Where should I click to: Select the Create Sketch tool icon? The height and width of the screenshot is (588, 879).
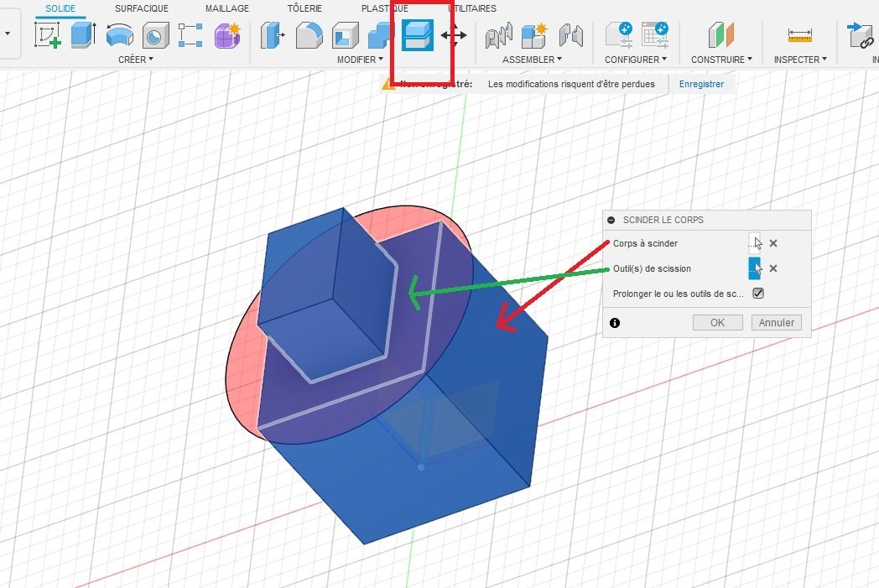[x=48, y=34]
